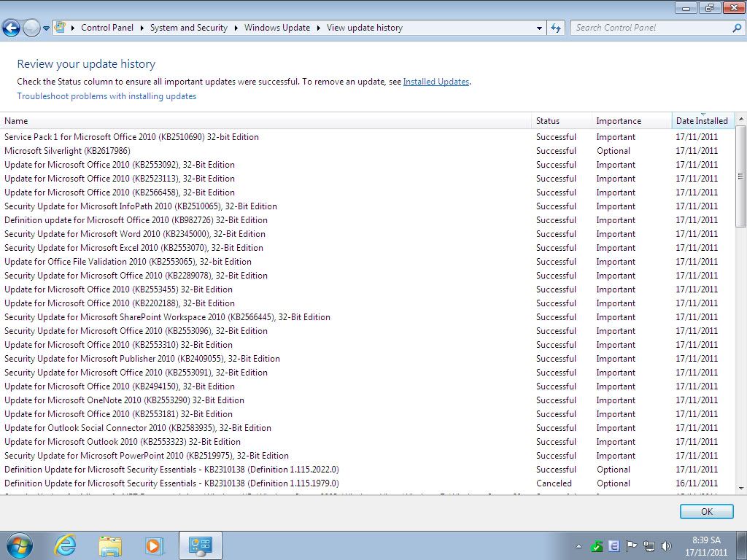Viewport: 747px width, 560px height.
Task: Select Service Pack 1 for Microsoft Office 2010 row
Action: (x=367, y=137)
